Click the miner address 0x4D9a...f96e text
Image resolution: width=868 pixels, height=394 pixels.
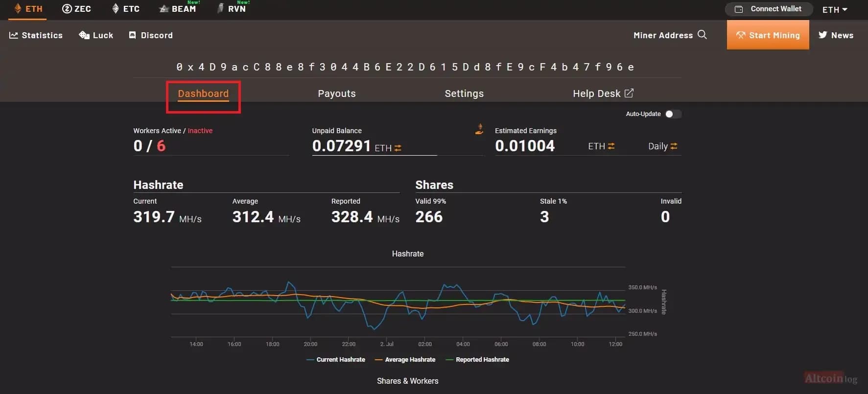click(405, 67)
